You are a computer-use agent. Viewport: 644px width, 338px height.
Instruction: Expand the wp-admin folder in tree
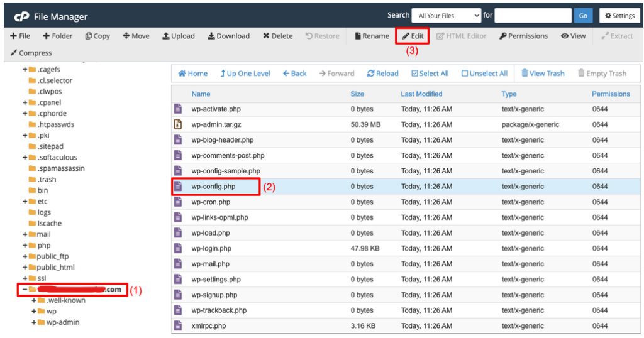coord(34,323)
